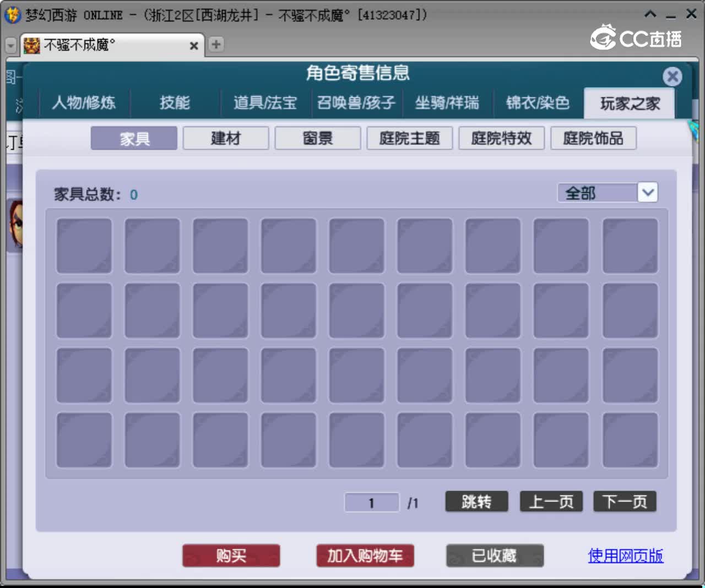Show the 家具 category

(x=134, y=138)
